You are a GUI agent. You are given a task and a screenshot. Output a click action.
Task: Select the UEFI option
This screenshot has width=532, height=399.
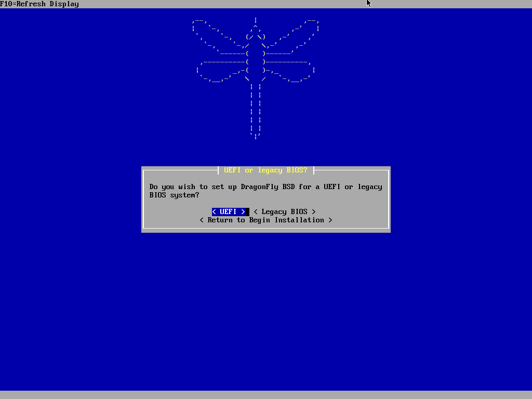[229, 211]
